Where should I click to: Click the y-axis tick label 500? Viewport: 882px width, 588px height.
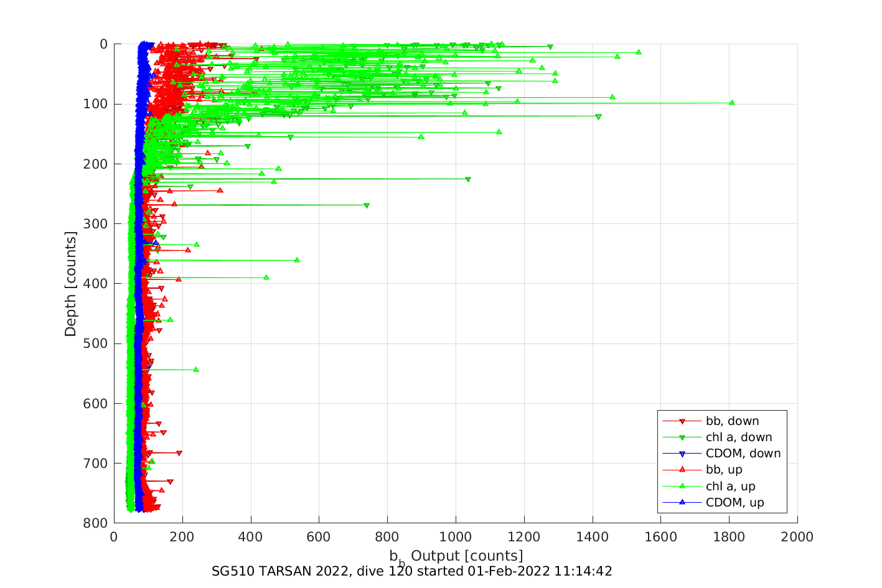(95, 343)
